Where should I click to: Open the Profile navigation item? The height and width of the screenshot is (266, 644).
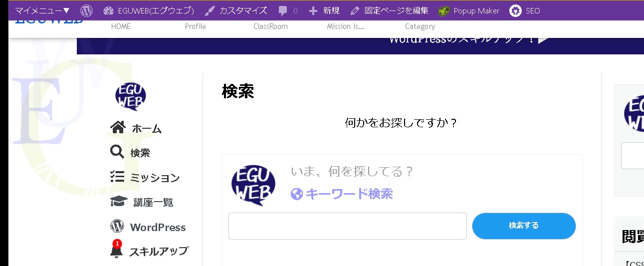(x=195, y=26)
